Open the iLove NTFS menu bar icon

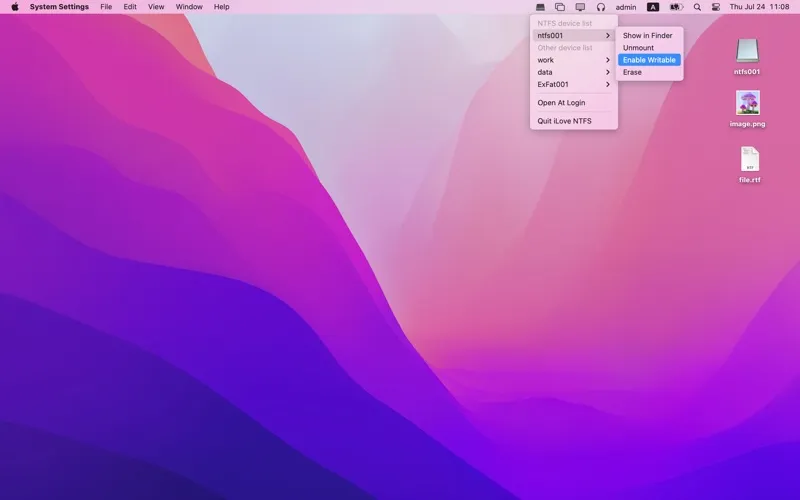pos(540,7)
